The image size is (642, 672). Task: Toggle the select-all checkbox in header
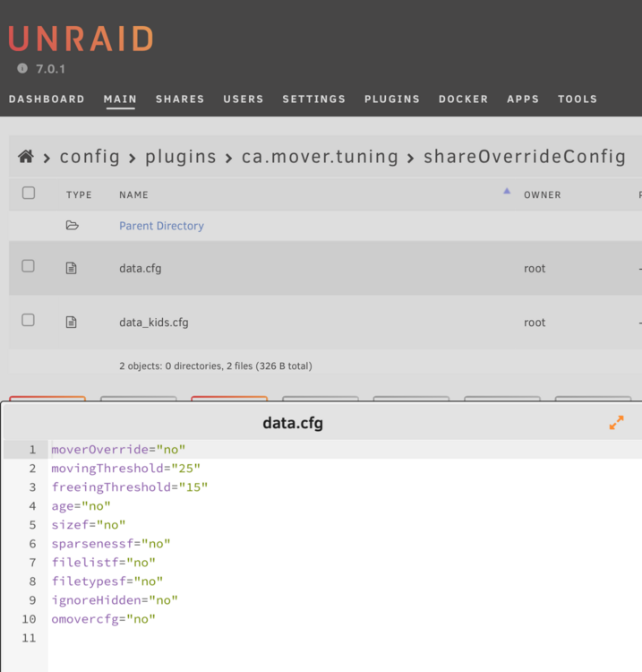point(29,193)
